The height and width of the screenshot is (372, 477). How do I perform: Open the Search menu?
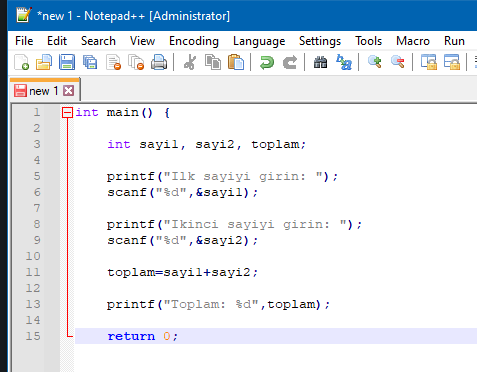click(98, 41)
